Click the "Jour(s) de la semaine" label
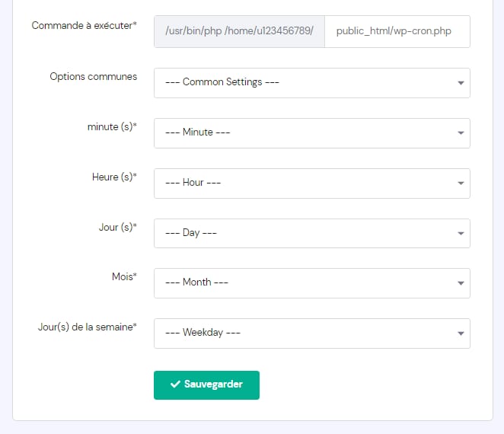This screenshot has width=504, height=434. (87, 327)
